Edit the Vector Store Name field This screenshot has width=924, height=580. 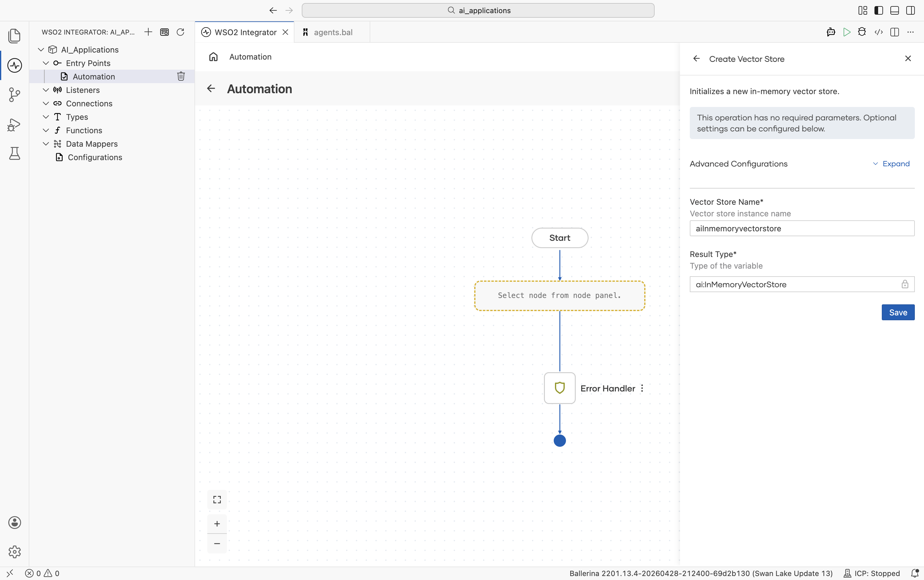(802, 228)
